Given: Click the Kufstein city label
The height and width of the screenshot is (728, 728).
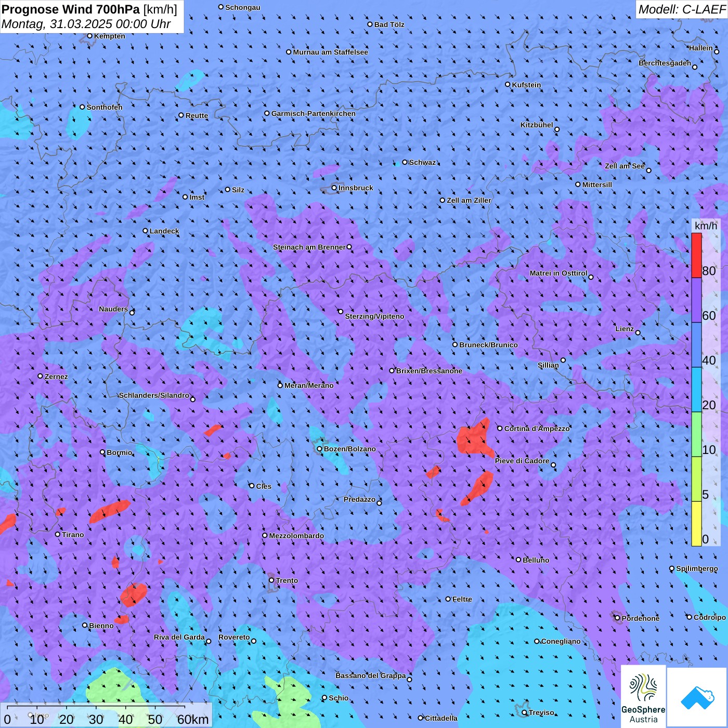Looking at the screenshot, I should tap(527, 85).
